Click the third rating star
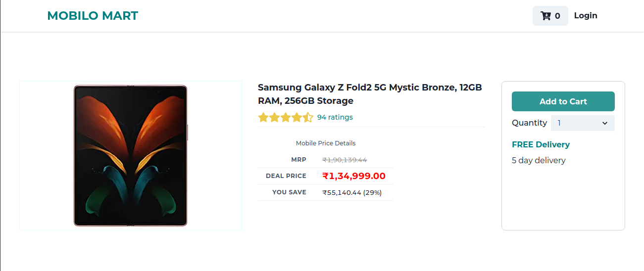The image size is (644, 271). (x=285, y=118)
